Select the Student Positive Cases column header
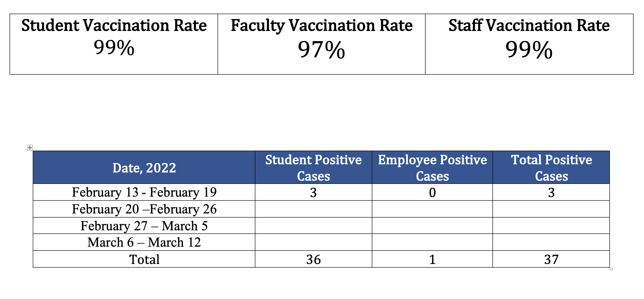The image size is (644, 299). tap(314, 168)
